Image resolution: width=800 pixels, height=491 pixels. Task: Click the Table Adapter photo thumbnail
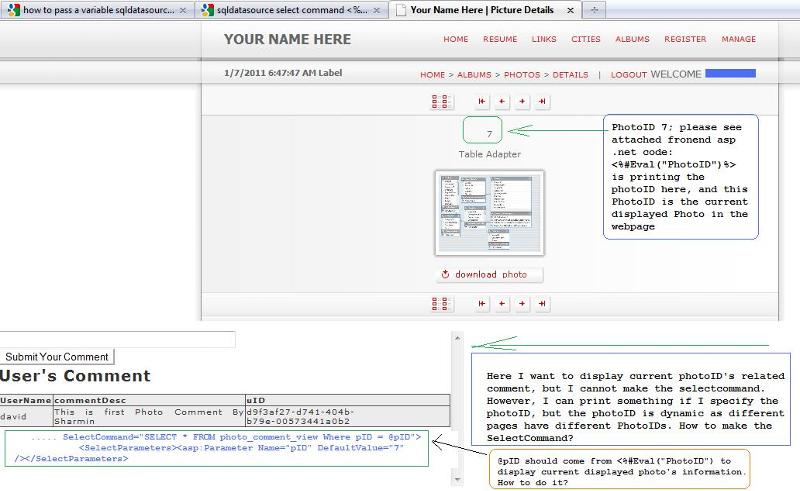[x=490, y=213]
